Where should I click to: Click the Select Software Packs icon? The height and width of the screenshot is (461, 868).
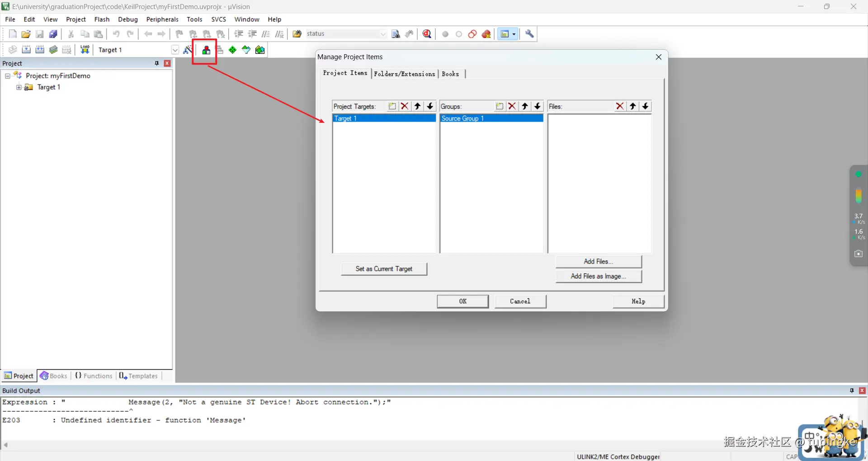(x=246, y=50)
